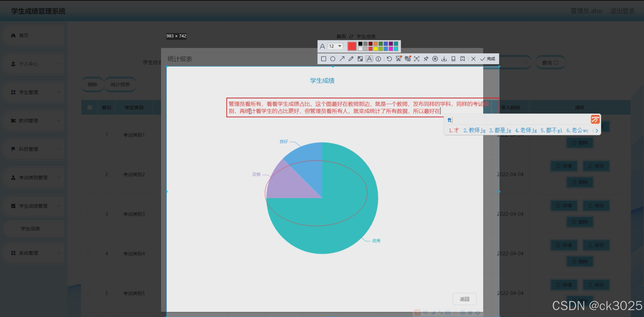Viewport: 644px width, 317px height.
Task: Click the undo annotation icon
Action: [x=389, y=59]
